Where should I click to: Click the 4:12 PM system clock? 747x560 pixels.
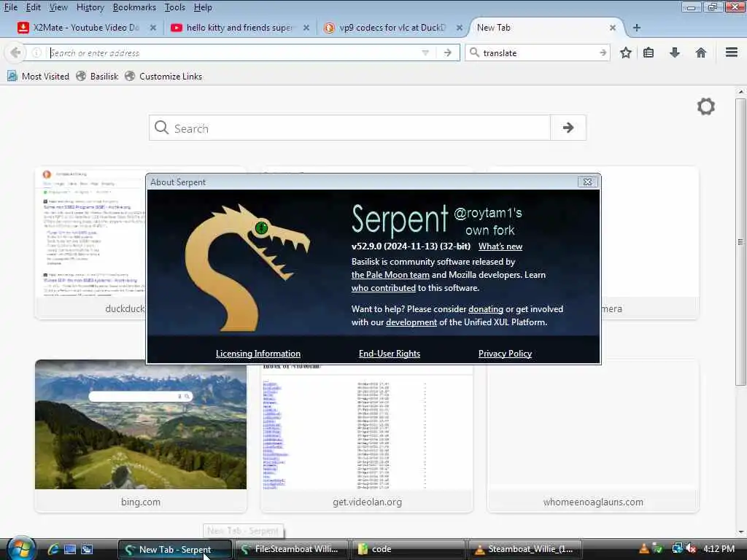[719, 549]
